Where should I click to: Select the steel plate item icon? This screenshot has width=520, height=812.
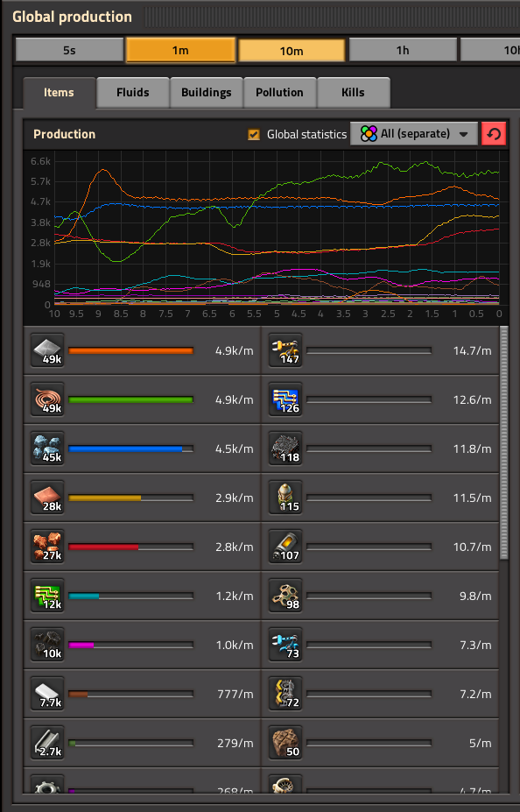tap(47, 694)
